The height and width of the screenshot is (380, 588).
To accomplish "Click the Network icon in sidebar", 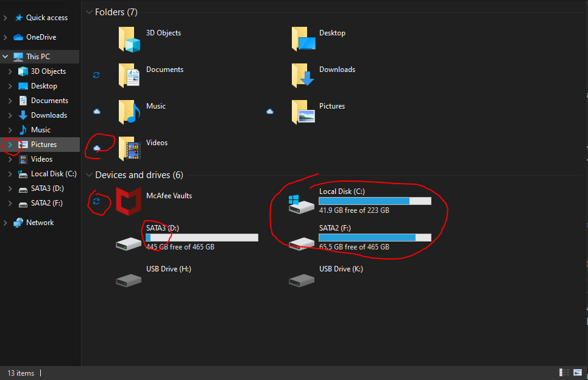I will [18, 223].
